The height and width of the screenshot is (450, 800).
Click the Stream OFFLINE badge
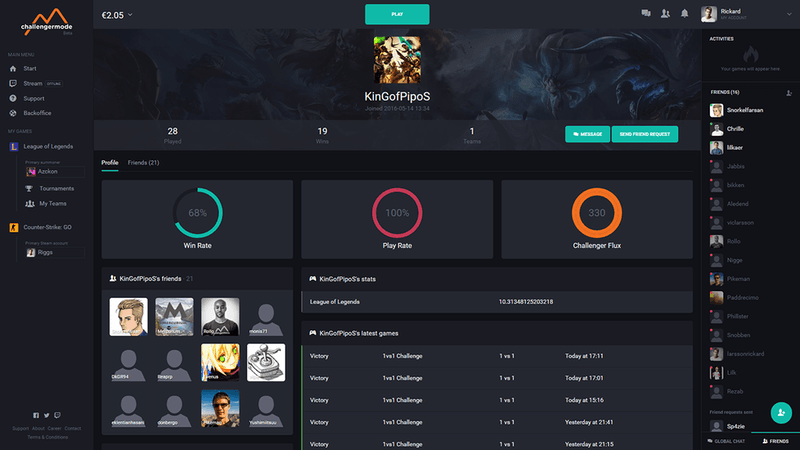click(54, 84)
